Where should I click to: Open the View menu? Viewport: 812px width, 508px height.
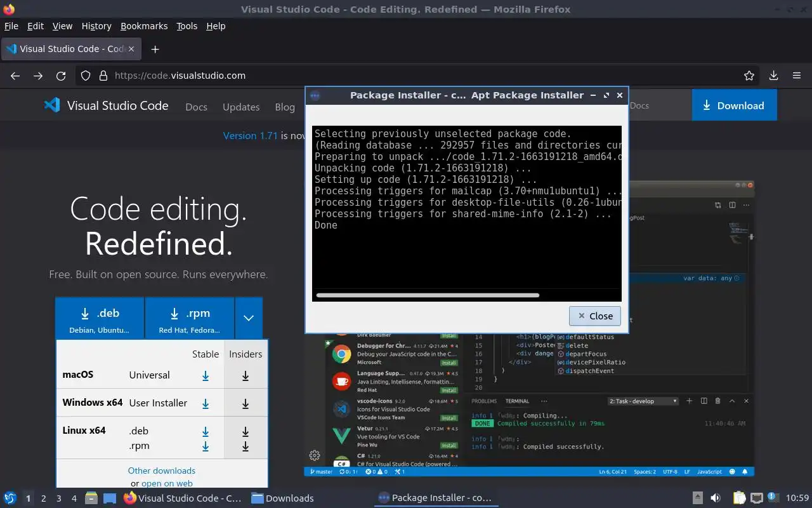coord(62,26)
